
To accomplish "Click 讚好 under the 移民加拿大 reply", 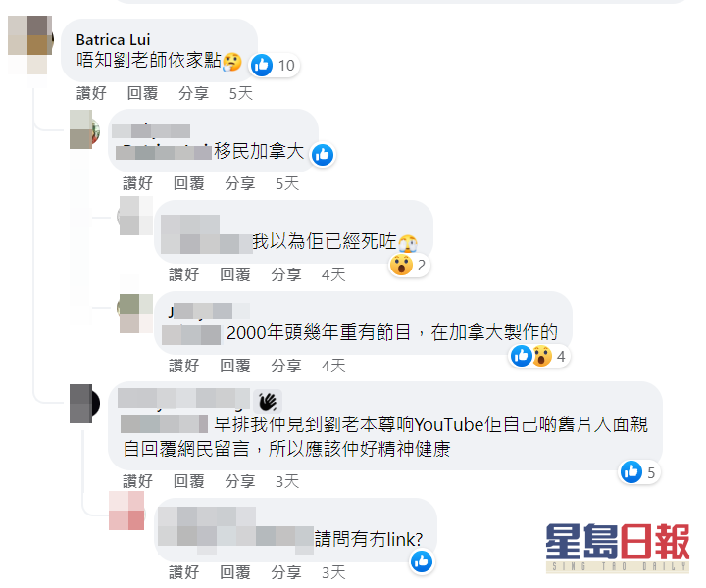I will click(x=138, y=183).
